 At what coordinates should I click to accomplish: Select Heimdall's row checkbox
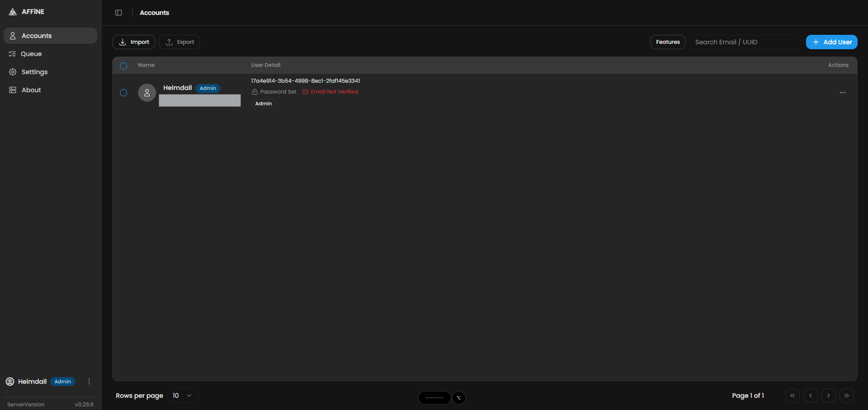pos(124,93)
